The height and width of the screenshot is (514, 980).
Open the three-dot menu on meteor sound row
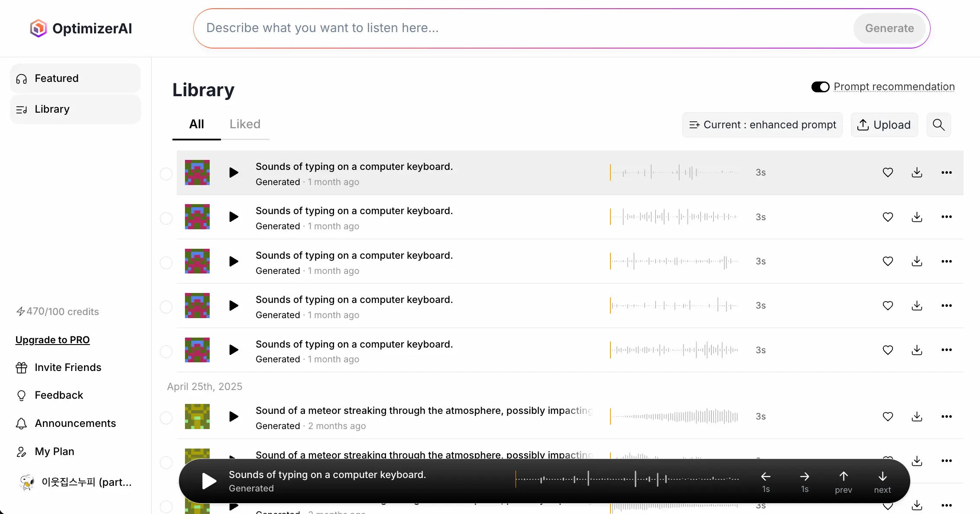point(946,416)
